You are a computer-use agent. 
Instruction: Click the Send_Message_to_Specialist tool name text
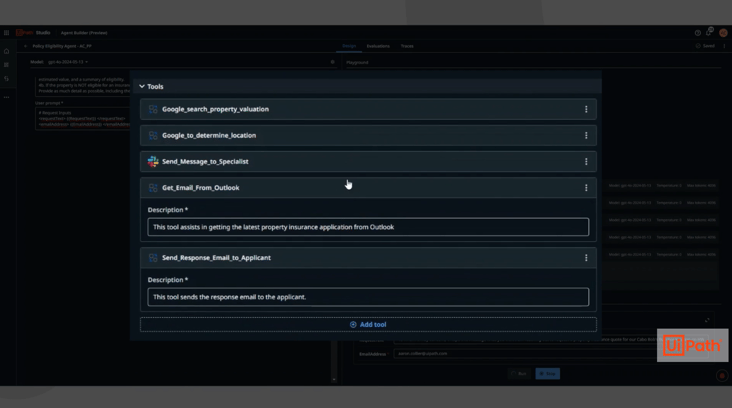(205, 162)
